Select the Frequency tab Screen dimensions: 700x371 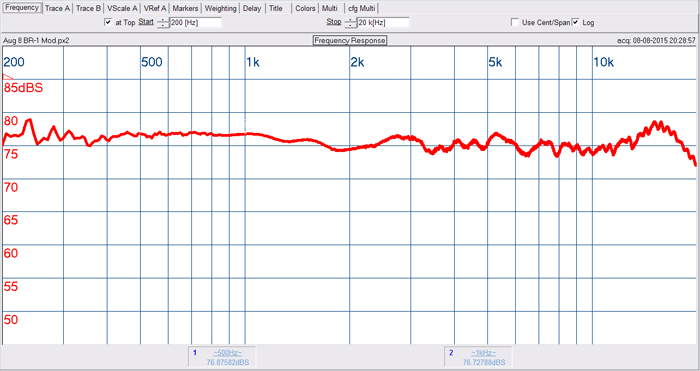tap(23, 8)
